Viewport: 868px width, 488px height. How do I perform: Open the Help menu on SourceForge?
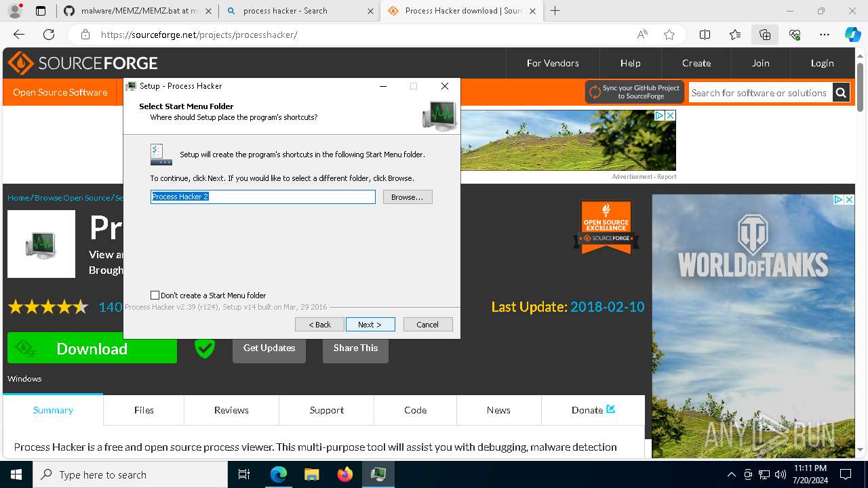pos(630,63)
